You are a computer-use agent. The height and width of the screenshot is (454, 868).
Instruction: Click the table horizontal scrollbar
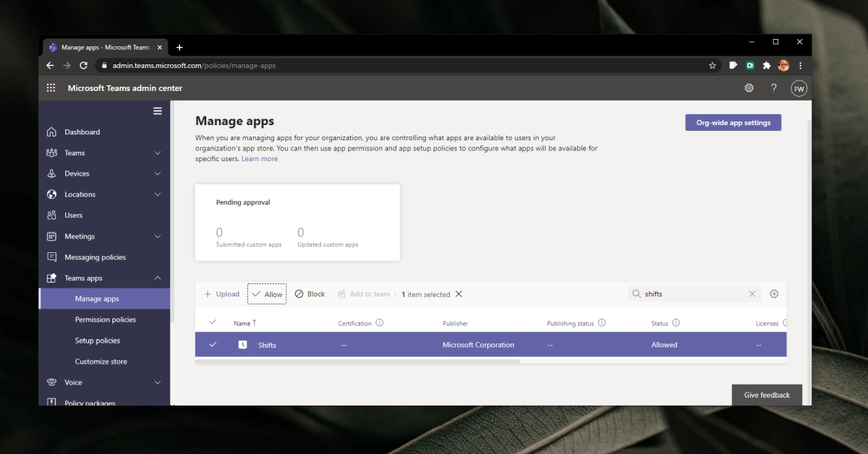[358, 361]
